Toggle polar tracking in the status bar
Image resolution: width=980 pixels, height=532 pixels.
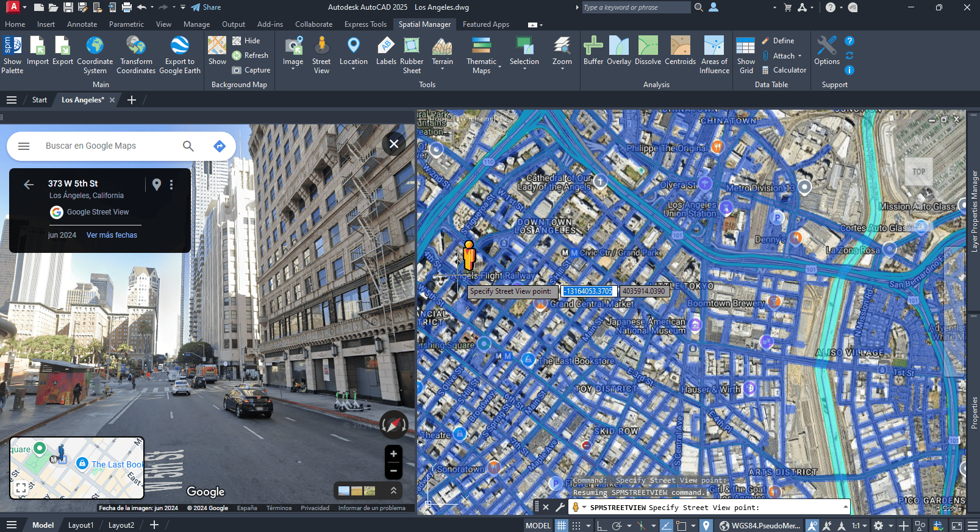[x=617, y=525]
